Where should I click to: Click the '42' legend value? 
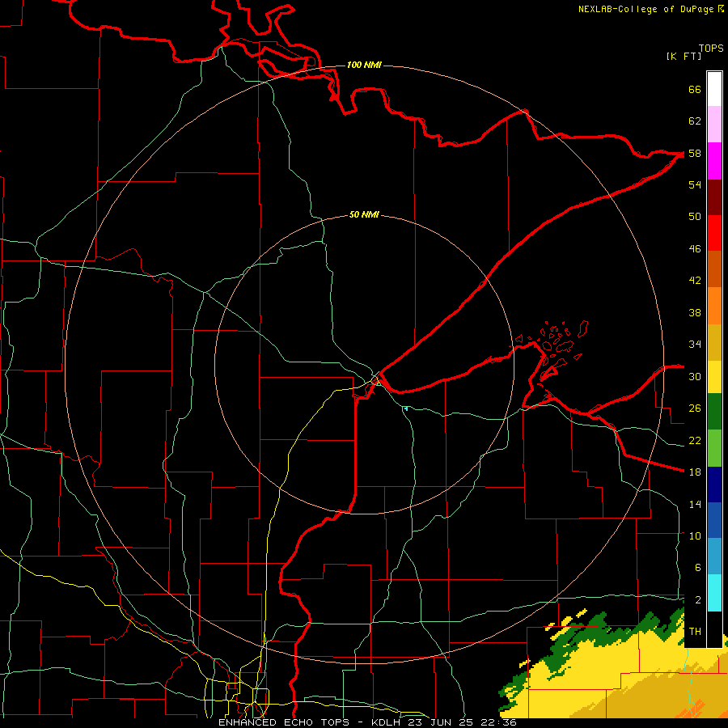coord(695,281)
